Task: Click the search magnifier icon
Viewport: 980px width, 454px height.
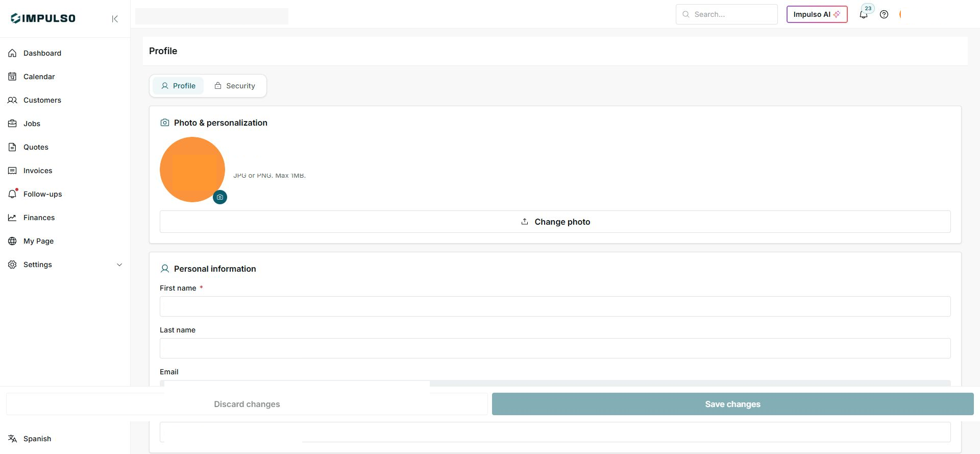Action: (x=686, y=14)
